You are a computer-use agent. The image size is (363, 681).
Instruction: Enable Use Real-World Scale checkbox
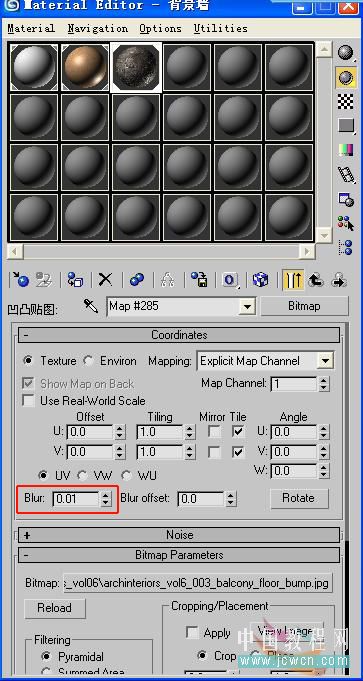click(x=29, y=400)
